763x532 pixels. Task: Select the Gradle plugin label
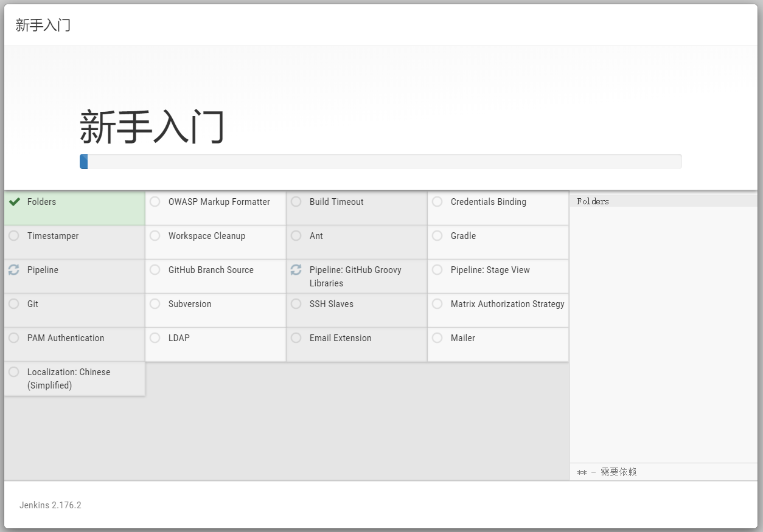[464, 236]
